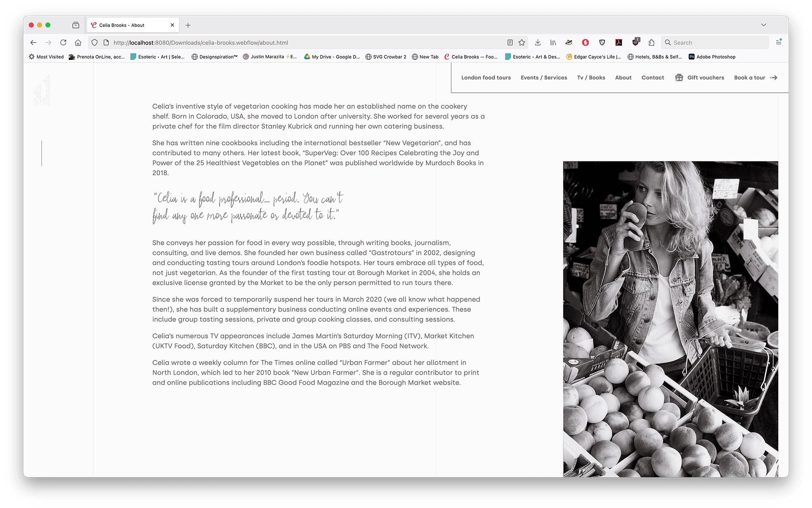This screenshot has height=508, width=812.
Task: Go to the browser home page
Action: point(78,42)
